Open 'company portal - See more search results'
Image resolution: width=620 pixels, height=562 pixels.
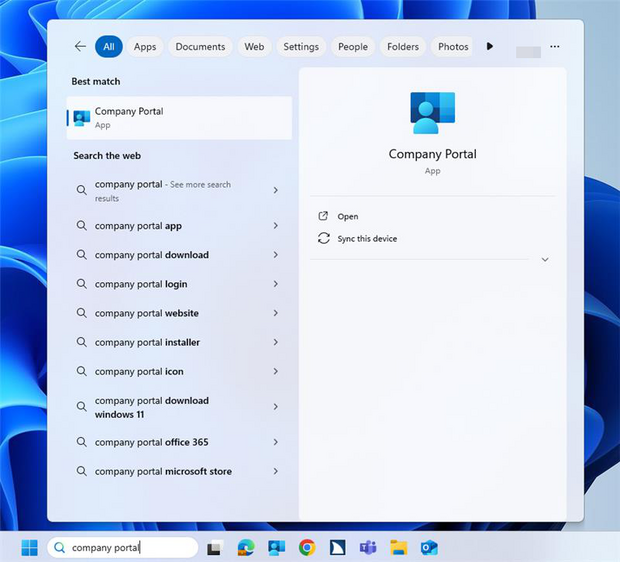(x=179, y=191)
